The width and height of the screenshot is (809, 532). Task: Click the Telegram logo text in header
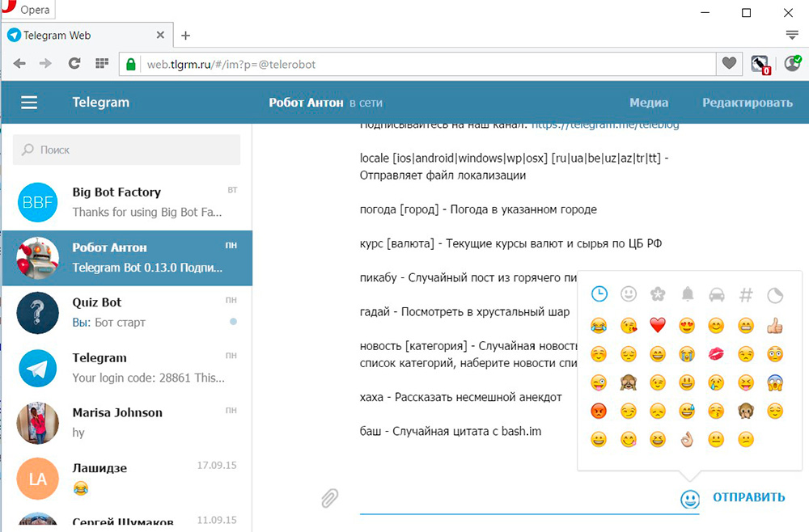[100, 103]
